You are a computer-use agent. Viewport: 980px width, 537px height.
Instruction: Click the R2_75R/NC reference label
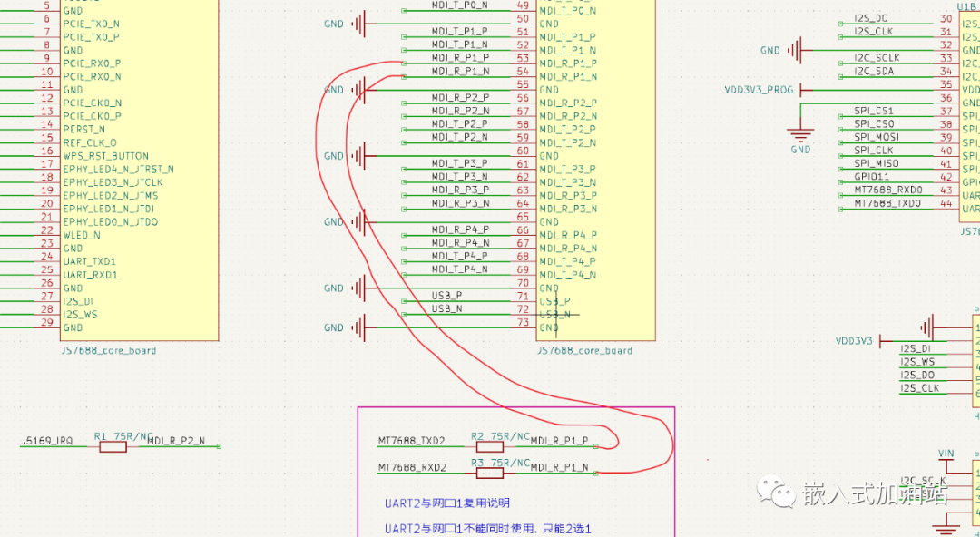point(500,435)
